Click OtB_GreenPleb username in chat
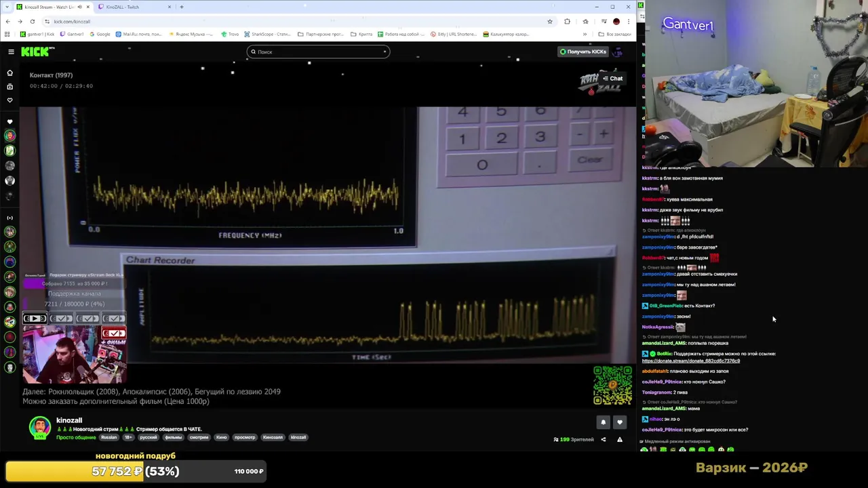The height and width of the screenshot is (488, 868). (665, 306)
